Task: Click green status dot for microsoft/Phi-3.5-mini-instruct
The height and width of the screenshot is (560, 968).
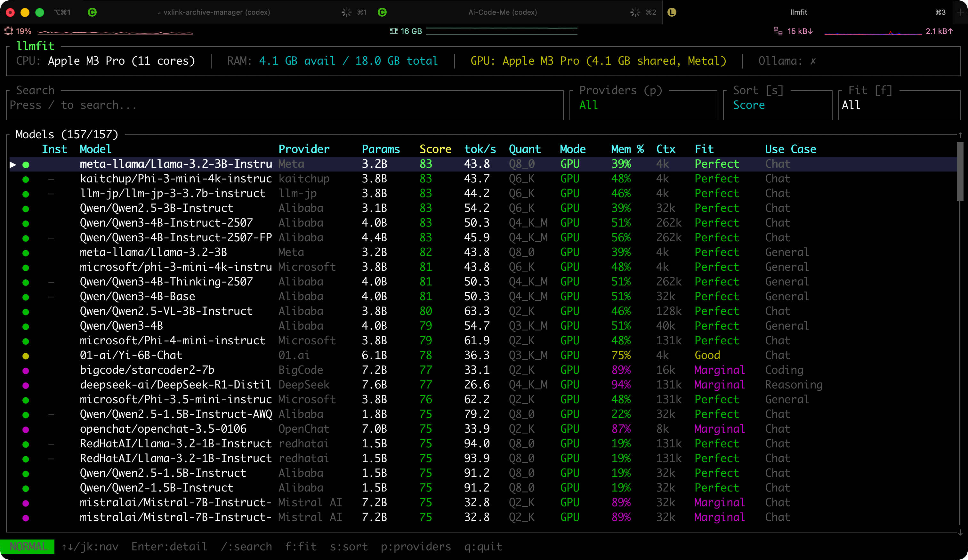Action: coord(26,400)
